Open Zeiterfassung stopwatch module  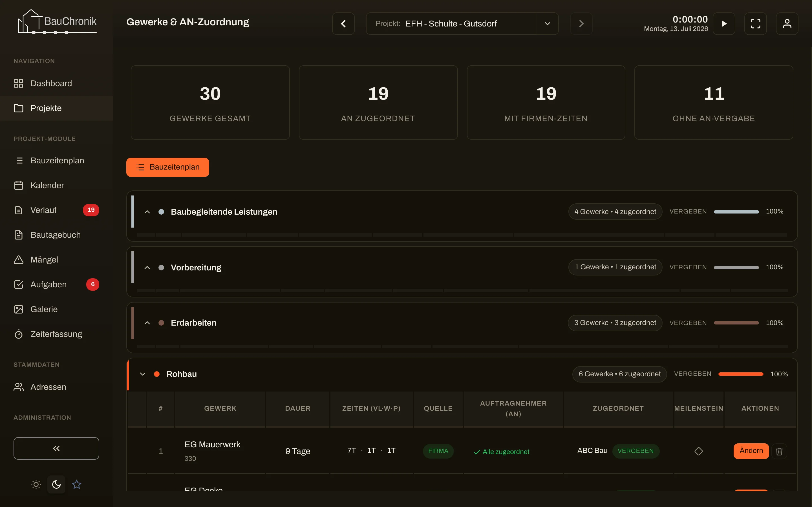56,334
